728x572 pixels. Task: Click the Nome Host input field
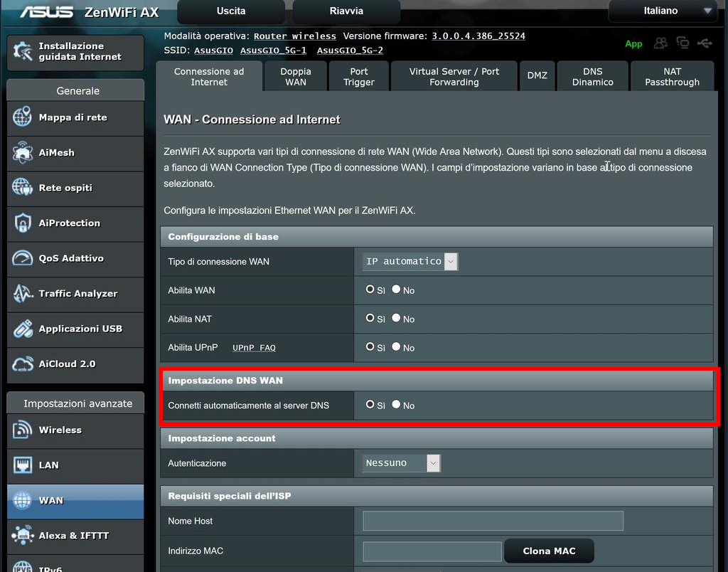point(493,521)
